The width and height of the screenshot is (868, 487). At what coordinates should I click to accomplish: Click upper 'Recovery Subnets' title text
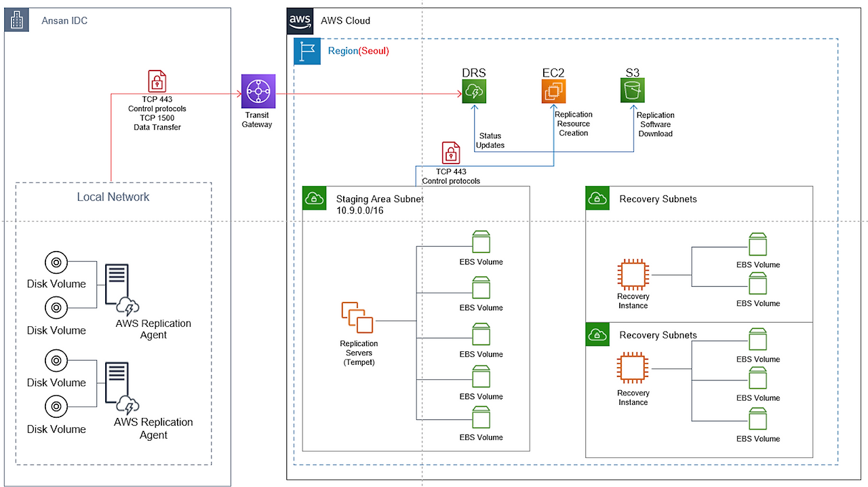tap(658, 199)
